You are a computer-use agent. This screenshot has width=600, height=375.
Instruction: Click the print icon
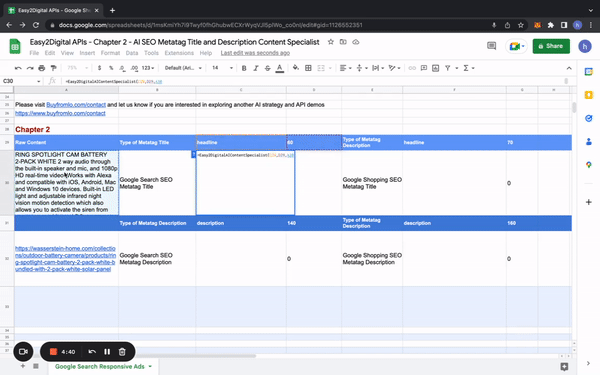tap(42, 68)
